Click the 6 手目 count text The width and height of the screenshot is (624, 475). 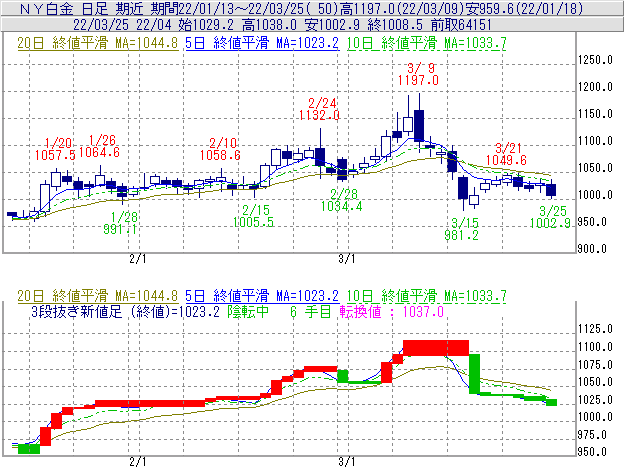310,312
